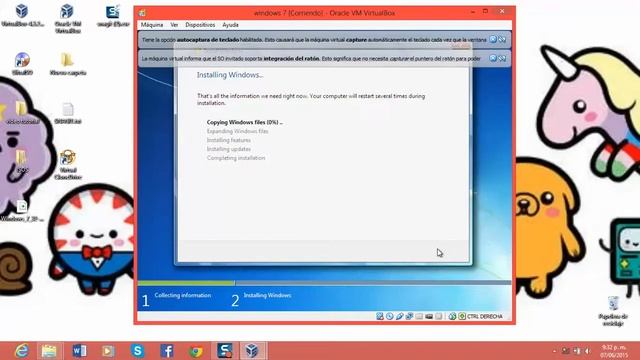Maximize the VirtualBox window
The height and width of the screenshot is (360, 640).
coord(485,12)
